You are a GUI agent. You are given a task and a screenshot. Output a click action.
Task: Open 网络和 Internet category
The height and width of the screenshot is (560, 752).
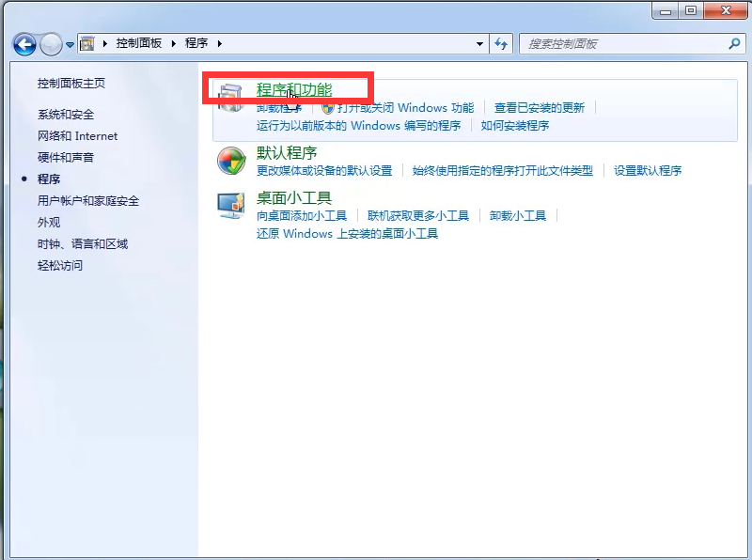[x=78, y=136]
